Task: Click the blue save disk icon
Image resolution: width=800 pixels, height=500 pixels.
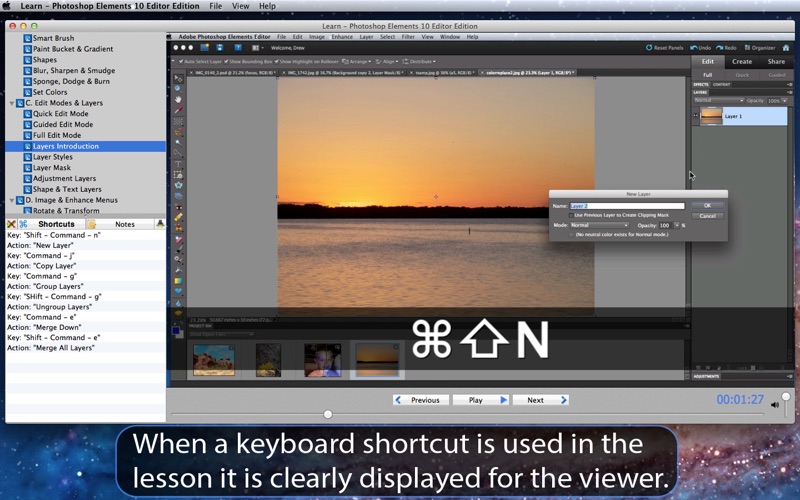Action: (219, 47)
